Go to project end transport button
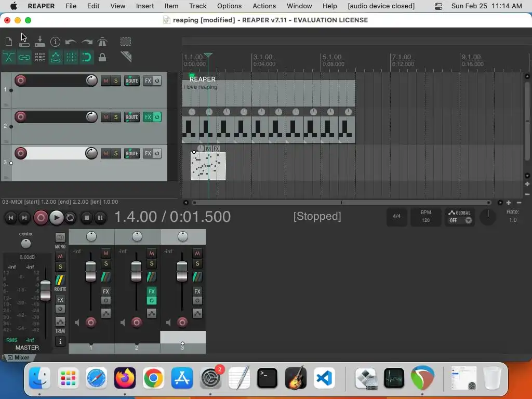 coord(24,218)
